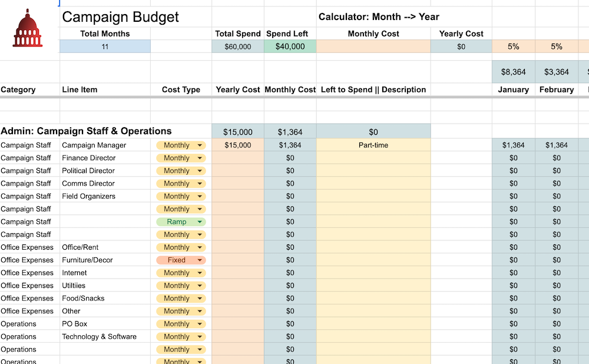
Task: Open the PO Box Monthly dropdown
Action: (x=180, y=323)
